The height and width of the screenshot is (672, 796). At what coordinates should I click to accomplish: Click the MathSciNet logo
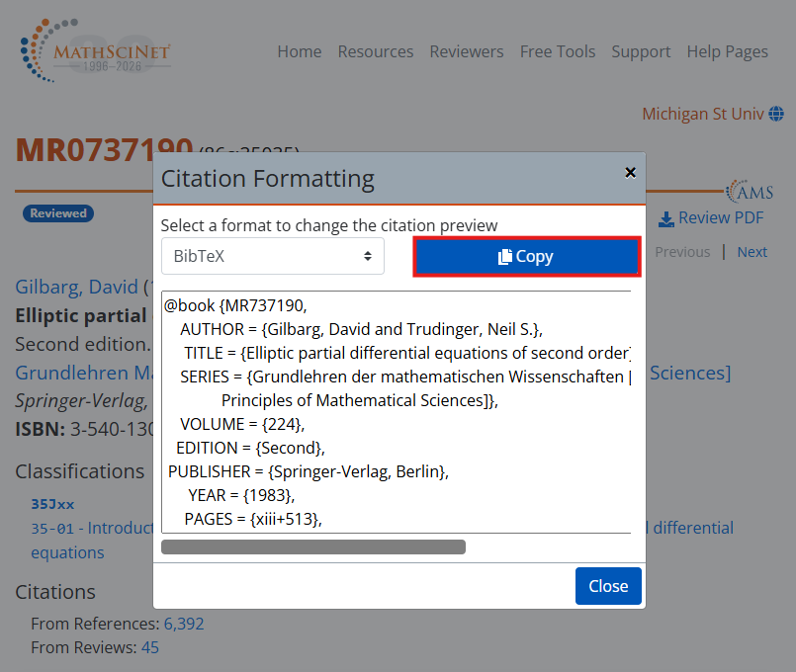(x=96, y=50)
